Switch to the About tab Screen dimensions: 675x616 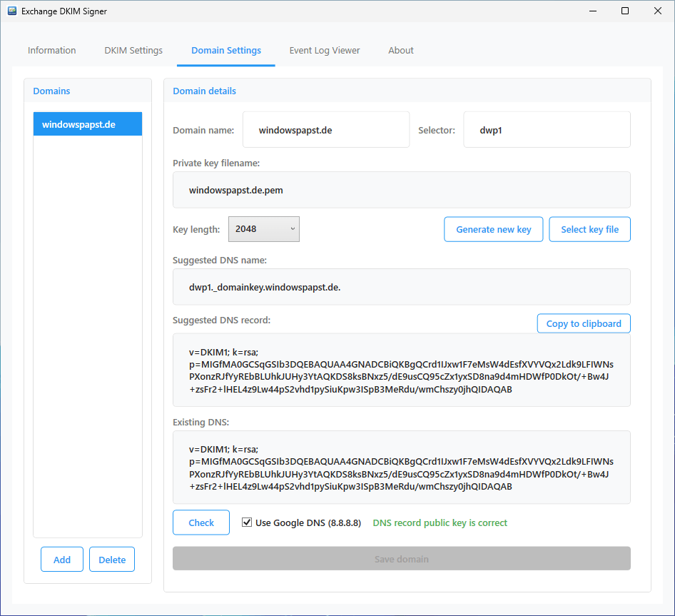pos(400,50)
